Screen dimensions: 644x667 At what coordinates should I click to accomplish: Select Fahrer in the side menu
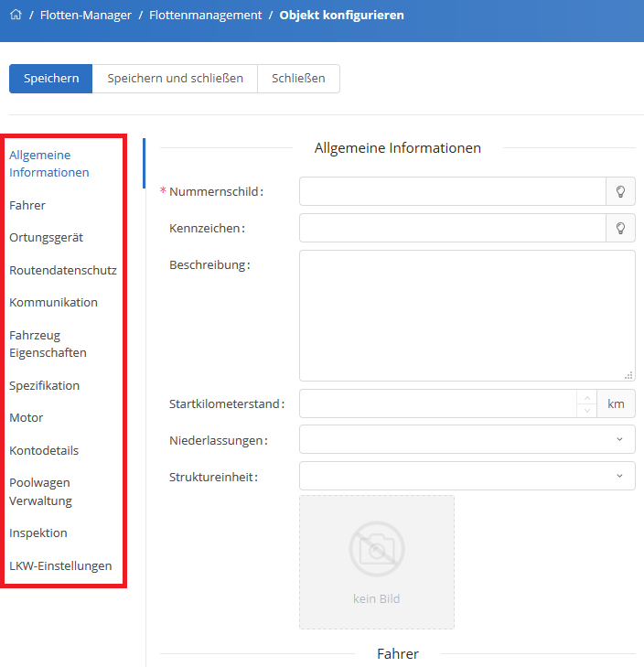(27, 205)
